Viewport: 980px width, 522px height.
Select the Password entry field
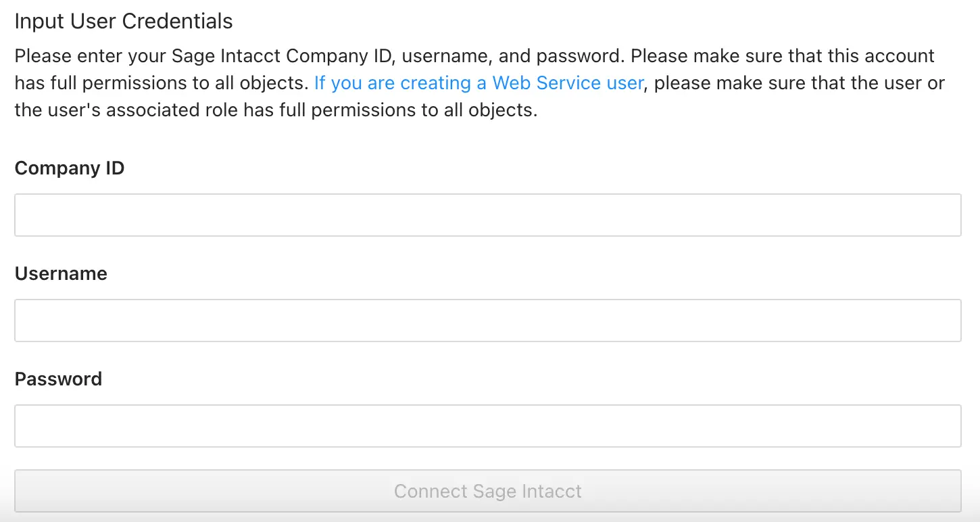pos(487,426)
